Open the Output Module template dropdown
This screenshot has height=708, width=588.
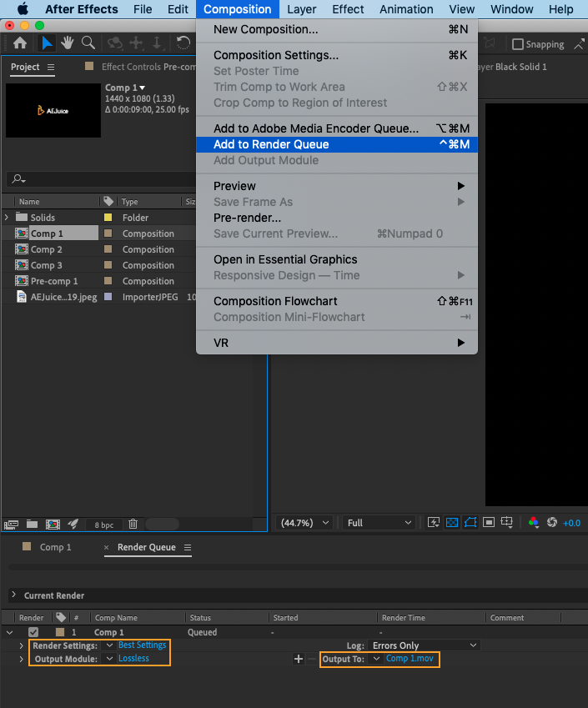point(109,659)
